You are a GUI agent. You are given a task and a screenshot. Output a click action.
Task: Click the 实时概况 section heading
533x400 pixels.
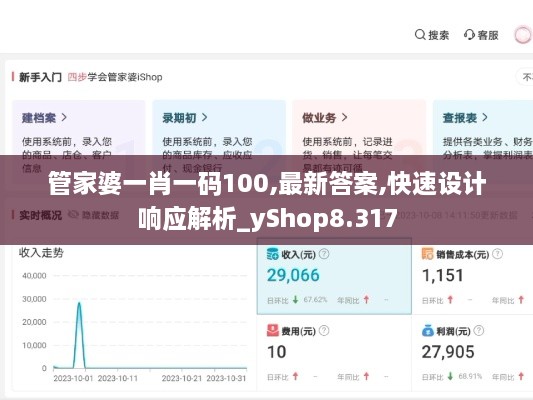(40, 215)
